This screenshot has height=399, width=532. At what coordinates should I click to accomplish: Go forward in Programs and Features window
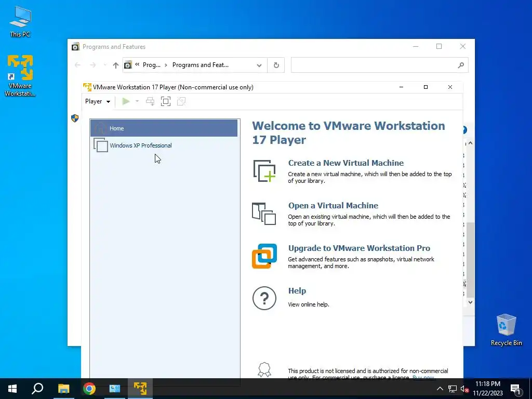pyautogui.click(x=92, y=65)
